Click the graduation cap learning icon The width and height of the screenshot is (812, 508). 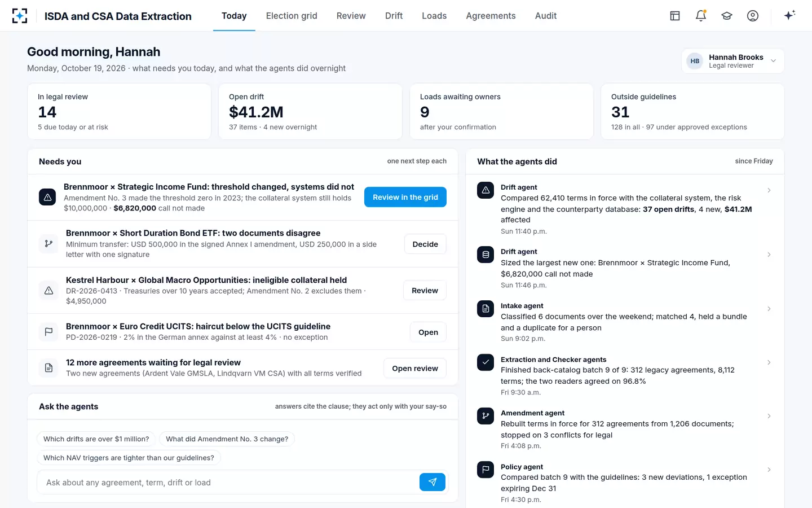click(x=727, y=16)
